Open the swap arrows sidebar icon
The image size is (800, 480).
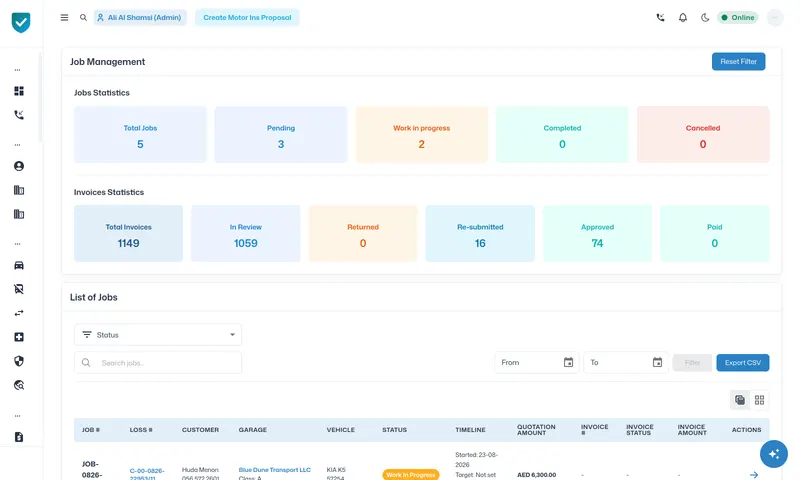click(19, 313)
